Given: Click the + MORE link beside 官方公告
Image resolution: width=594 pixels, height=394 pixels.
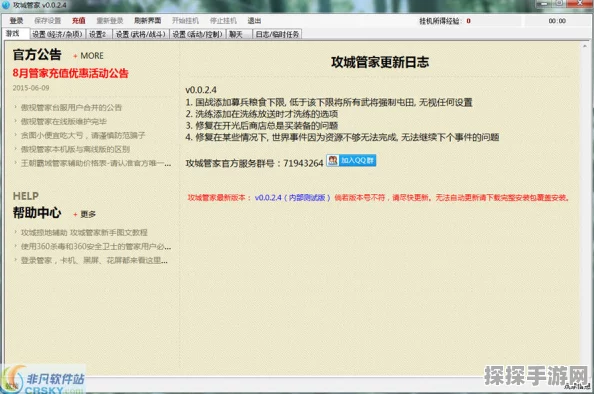Looking at the screenshot, I should 88,56.
